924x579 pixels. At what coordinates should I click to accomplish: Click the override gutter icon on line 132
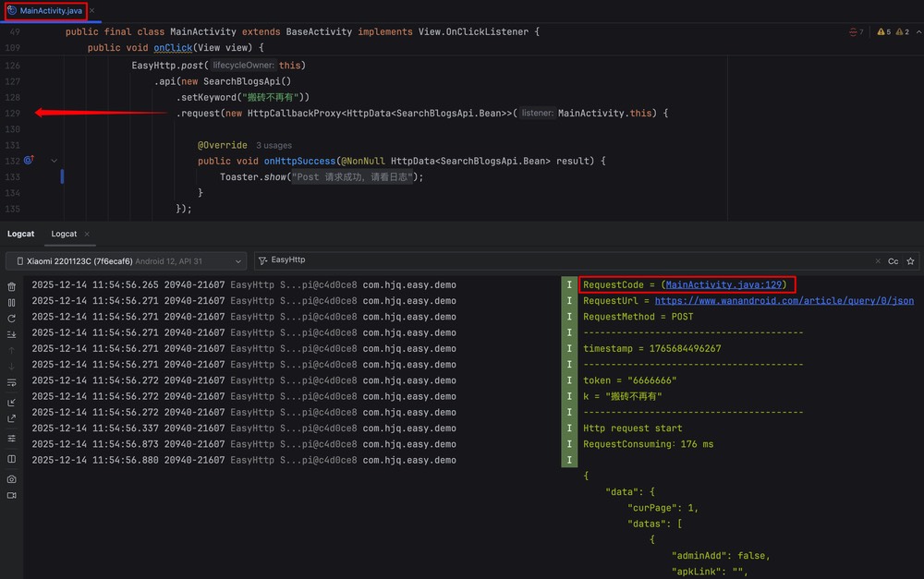click(x=29, y=160)
